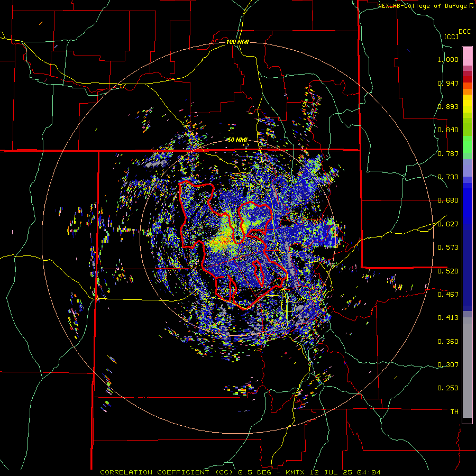Click the 0.5 DEG elevation text

coord(254,472)
